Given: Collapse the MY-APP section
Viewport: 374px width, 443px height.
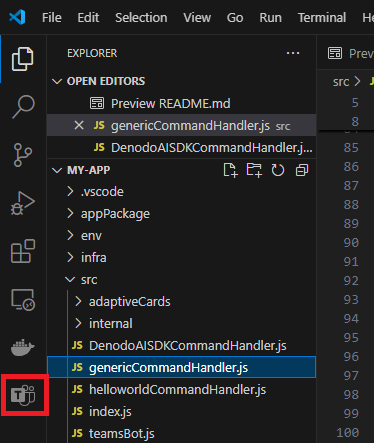Looking at the screenshot, I should pos(57,170).
